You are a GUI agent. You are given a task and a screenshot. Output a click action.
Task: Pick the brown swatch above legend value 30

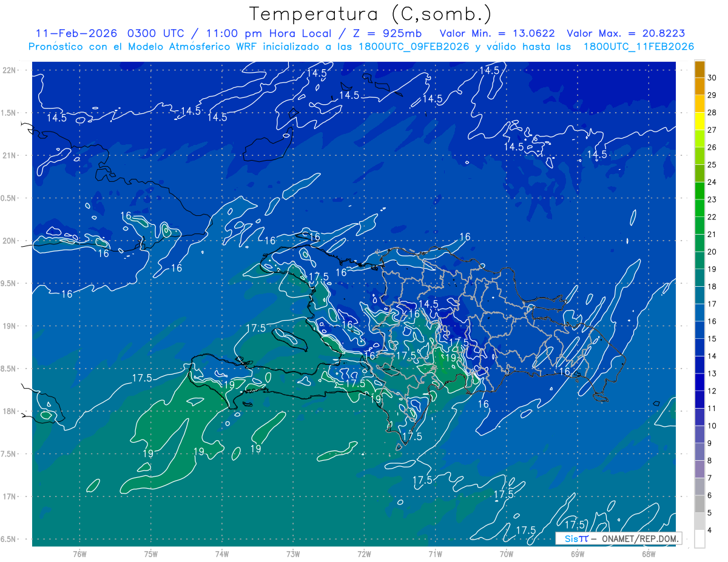click(699, 69)
